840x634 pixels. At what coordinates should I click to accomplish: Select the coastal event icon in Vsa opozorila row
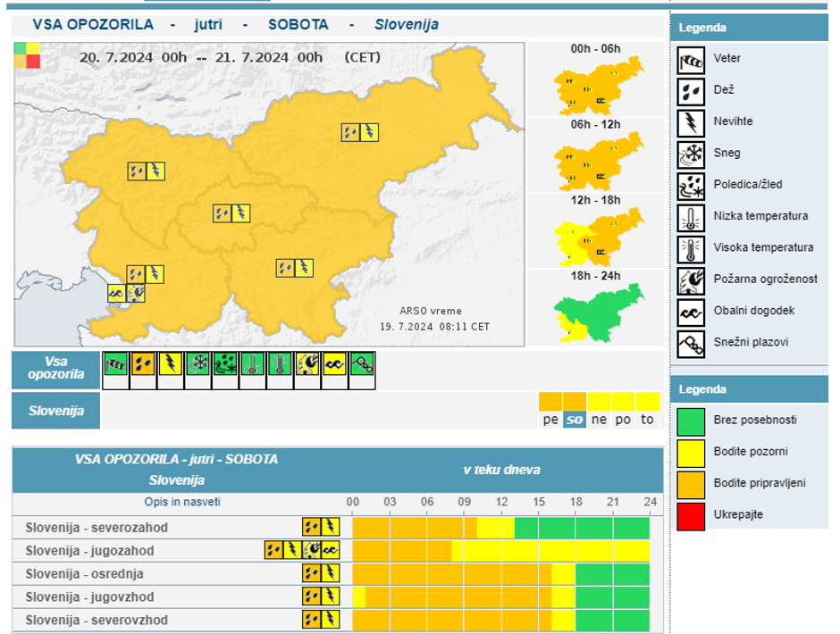[x=335, y=363]
